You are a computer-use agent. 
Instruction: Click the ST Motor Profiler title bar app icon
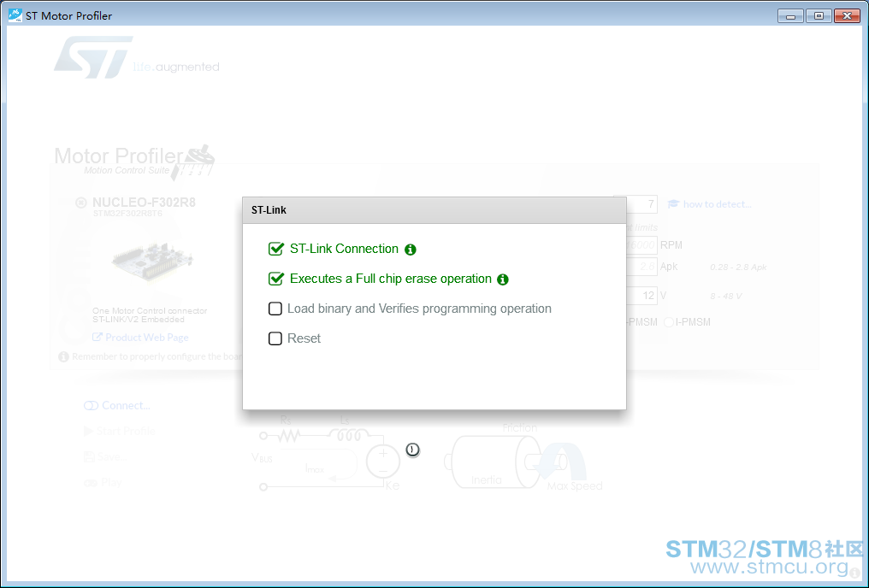[x=15, y=15]
